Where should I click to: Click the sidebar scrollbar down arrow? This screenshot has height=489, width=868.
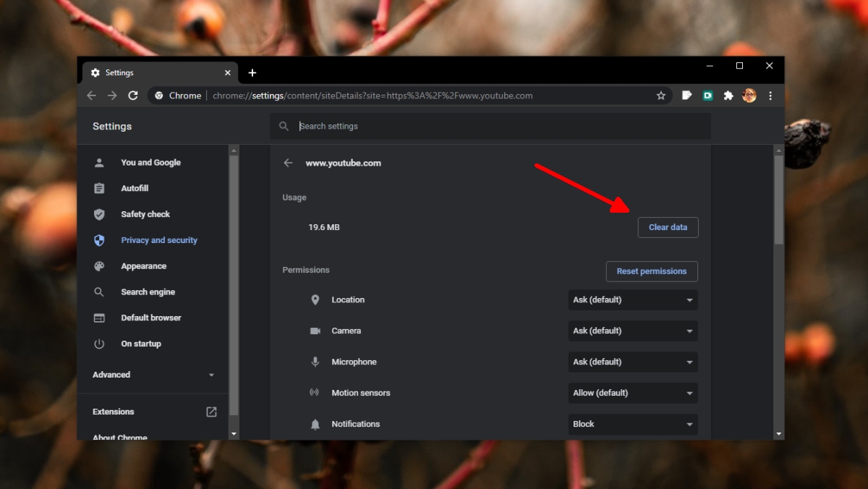pyautogui.click(x=233, y=433)
